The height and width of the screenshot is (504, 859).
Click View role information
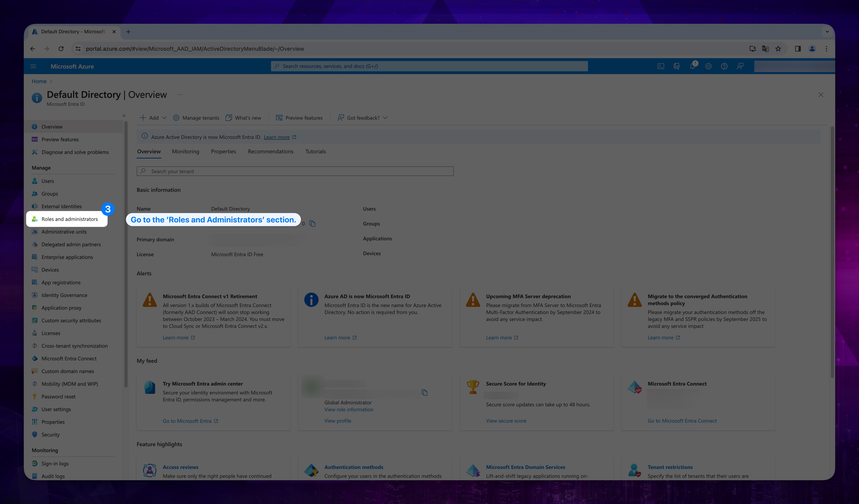pos(349,409)
